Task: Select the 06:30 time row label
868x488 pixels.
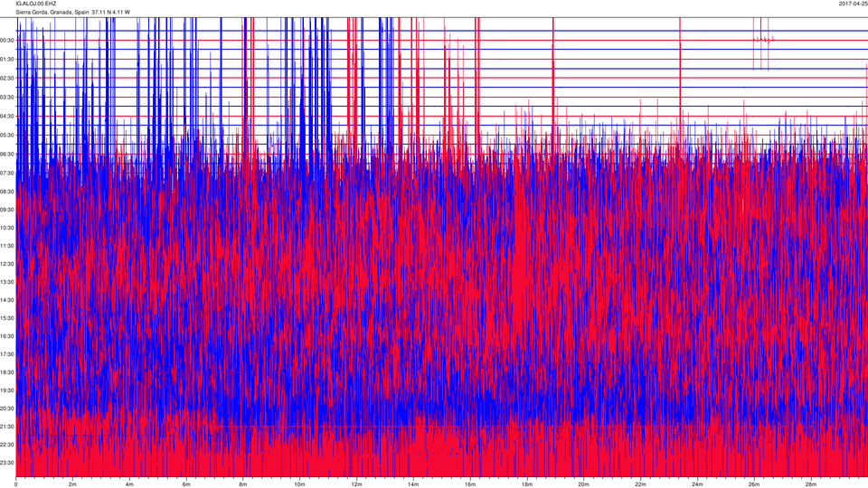Action: coord(7,154)
